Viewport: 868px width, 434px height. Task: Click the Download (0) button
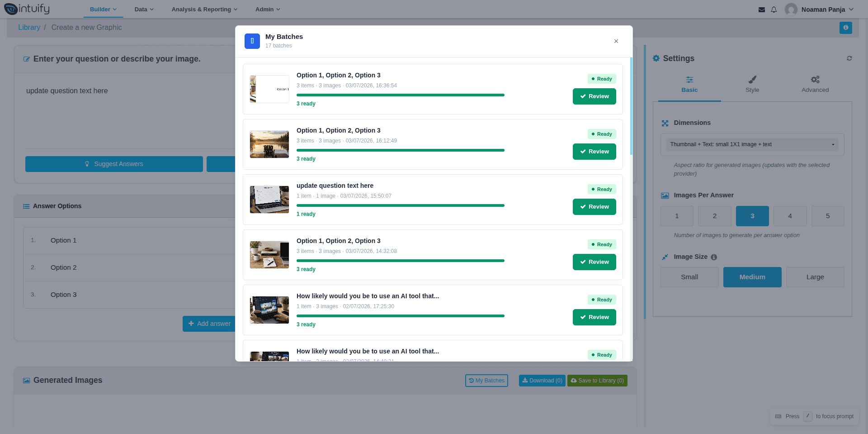pyautogui.click(x=542, y=381)
